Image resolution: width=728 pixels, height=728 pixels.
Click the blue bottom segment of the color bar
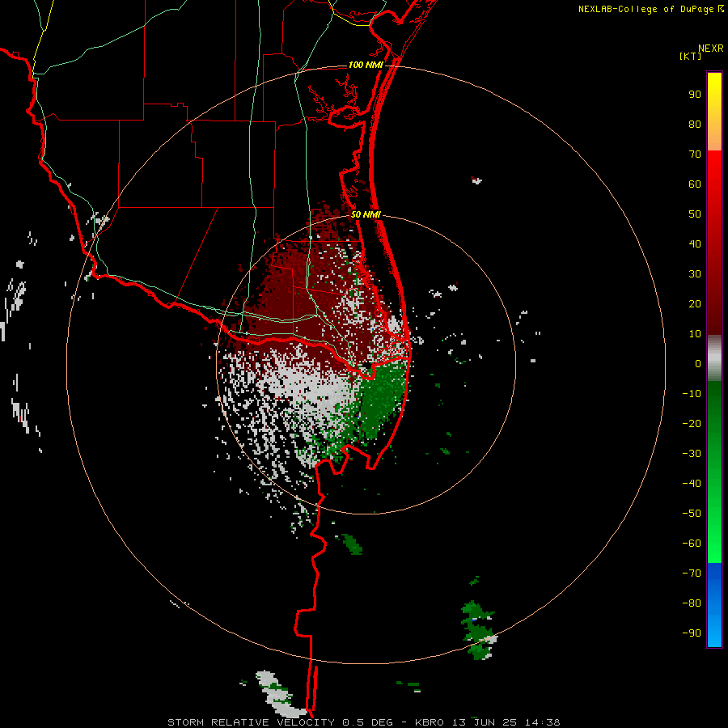714,605
